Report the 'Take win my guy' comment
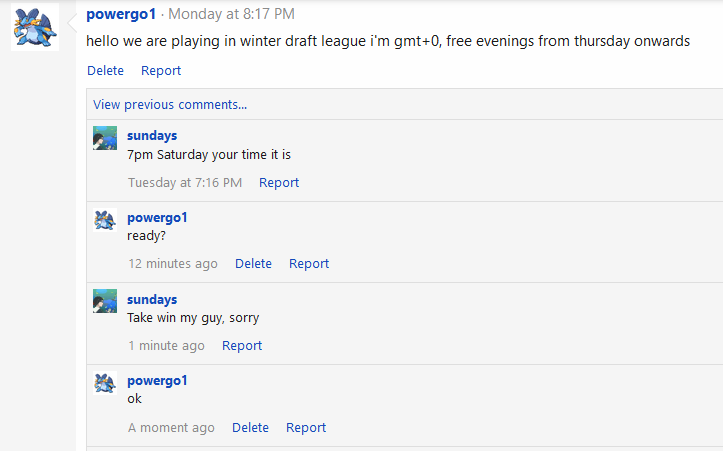This screenshot has width=723, height=451. click(x=242, y=346)
